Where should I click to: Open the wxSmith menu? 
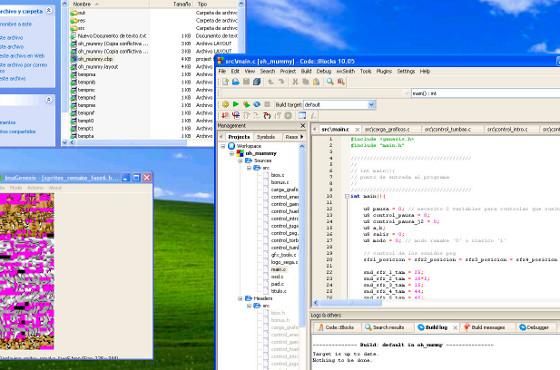(x=345, y=71)
